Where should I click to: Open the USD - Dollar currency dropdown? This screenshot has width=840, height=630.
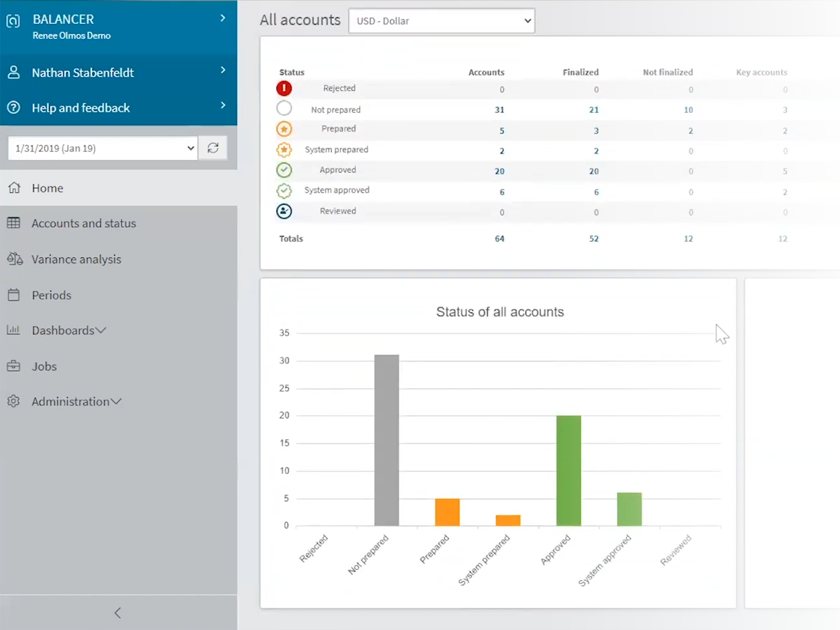tap(442, 21)
